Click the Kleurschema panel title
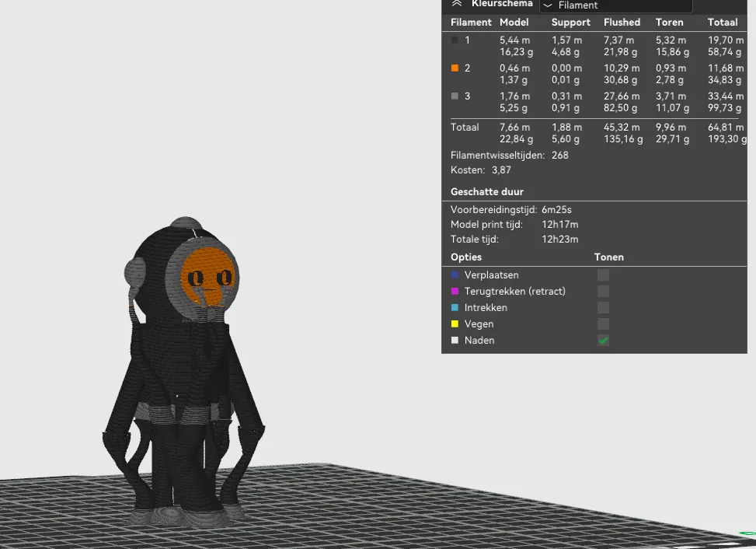 click(502, 4)
